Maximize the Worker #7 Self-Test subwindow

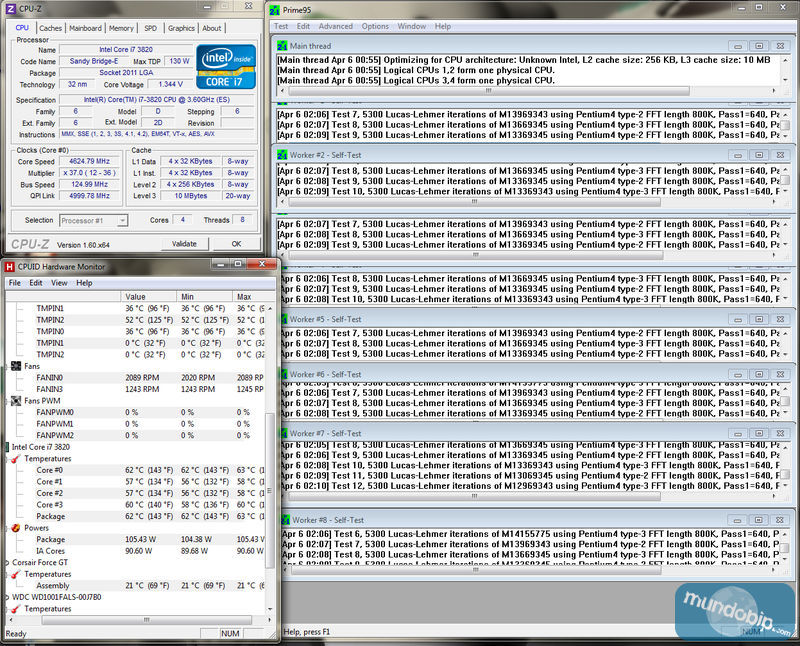point(759,433)
